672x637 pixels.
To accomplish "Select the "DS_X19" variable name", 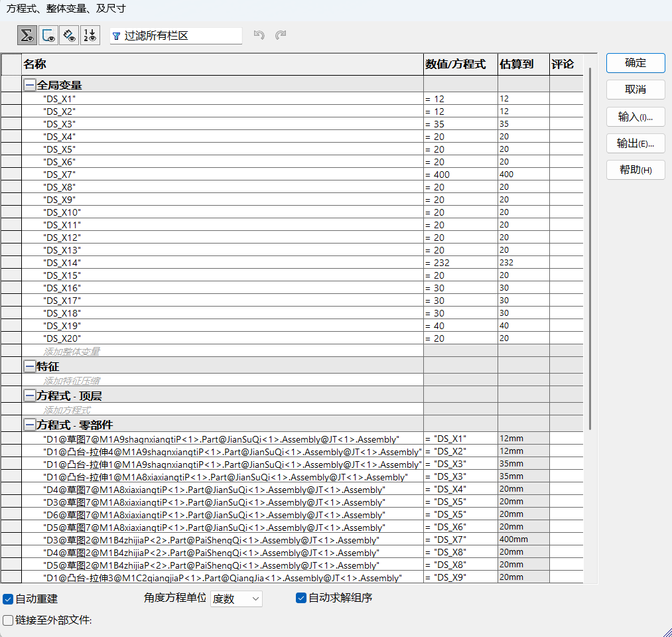I will 62,326.
